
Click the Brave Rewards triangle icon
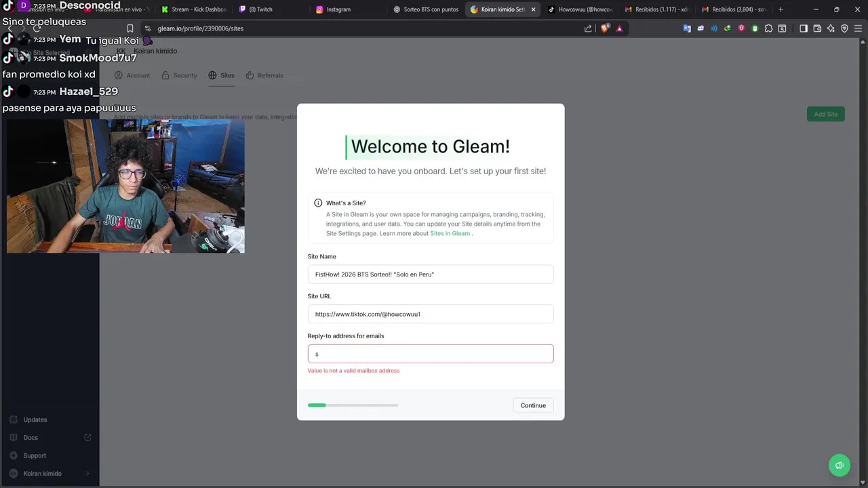[x=619, y=28]
